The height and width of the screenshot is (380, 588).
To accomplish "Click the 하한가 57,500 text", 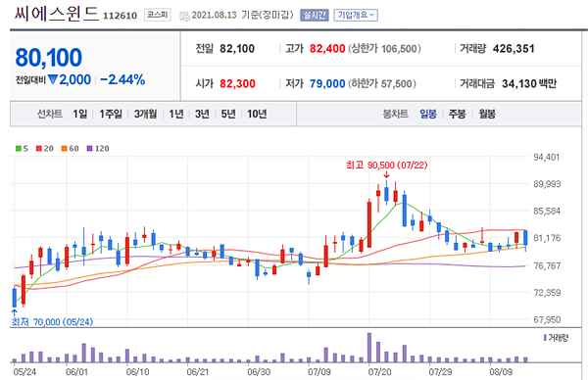I will [x=382, y=83].
